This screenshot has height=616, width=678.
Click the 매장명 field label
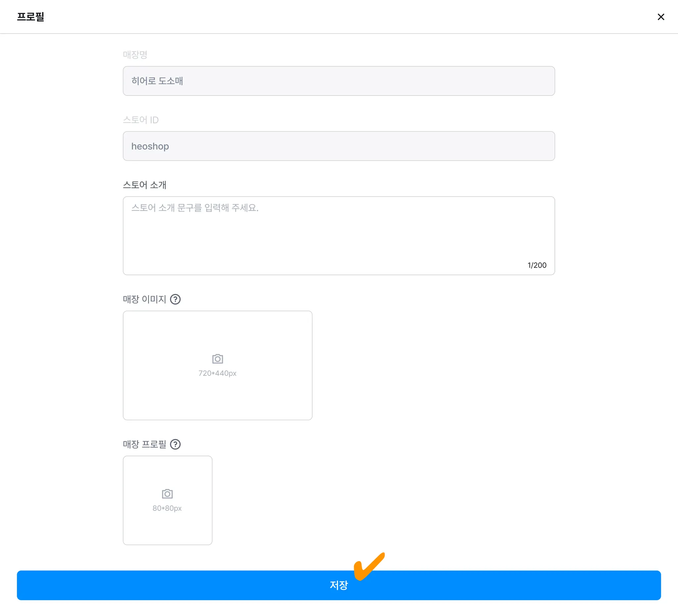[x=135, y=55]
